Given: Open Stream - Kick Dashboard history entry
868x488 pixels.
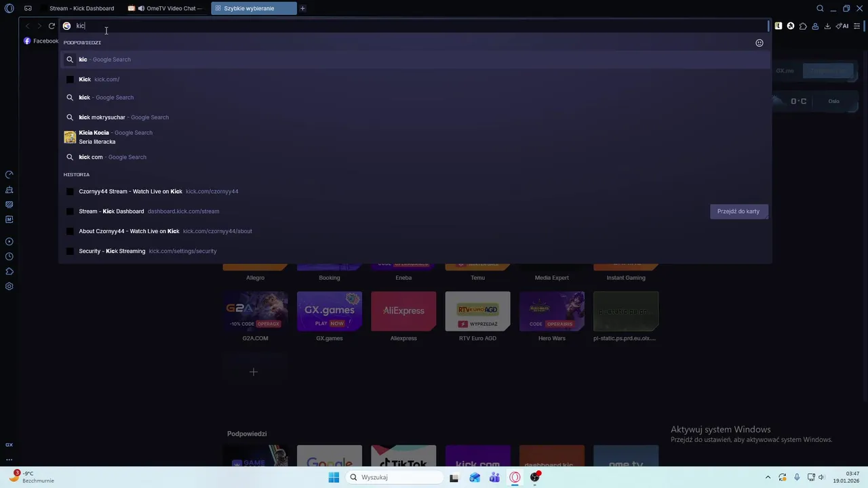Looking at the screenshot, I should (416, 211).
